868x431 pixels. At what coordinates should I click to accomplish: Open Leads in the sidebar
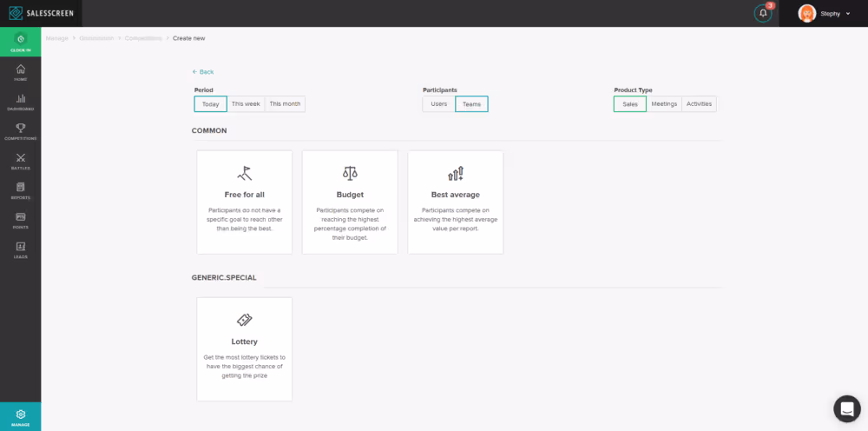point(21,250)
